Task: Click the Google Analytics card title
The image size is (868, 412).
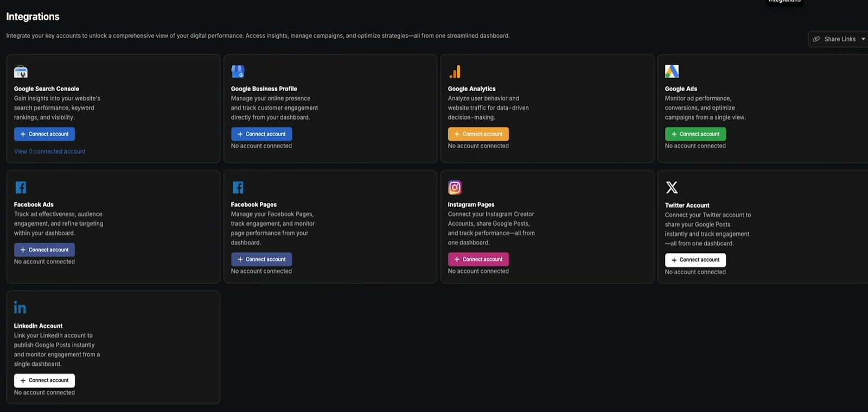Action: [472, 89]
